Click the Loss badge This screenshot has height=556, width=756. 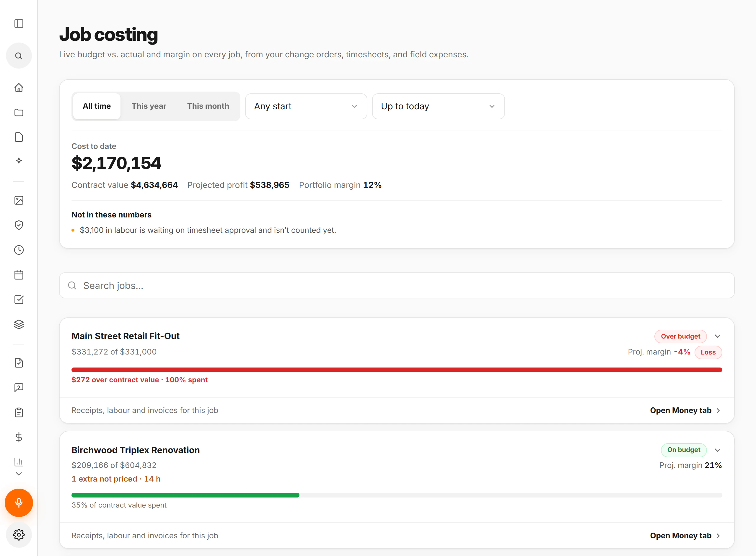click(708, 352)
